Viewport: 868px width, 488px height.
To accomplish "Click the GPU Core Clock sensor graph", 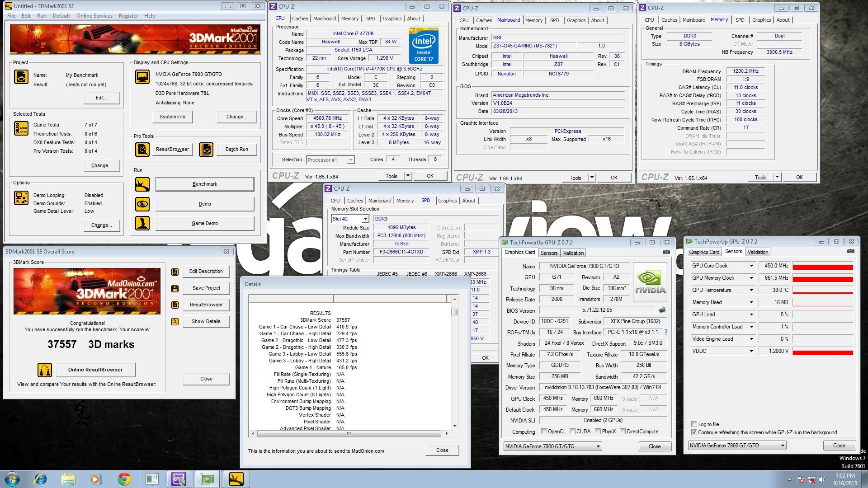I will (823, 266).
